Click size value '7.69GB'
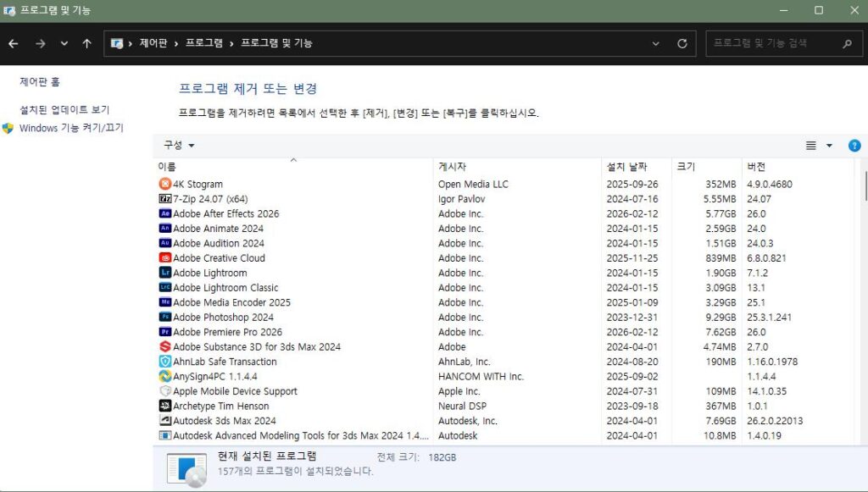868x492 pixels. pos(721,420)
